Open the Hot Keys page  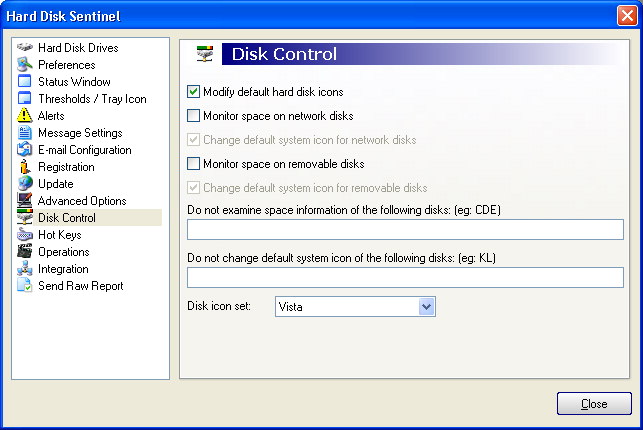tap(60, 235)
